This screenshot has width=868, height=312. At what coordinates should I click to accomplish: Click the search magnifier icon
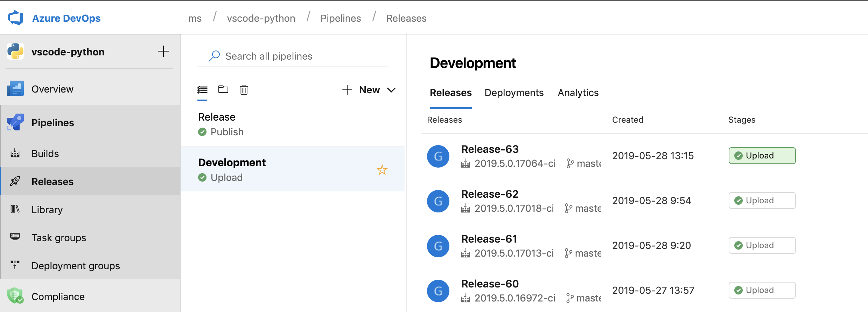[214, 56]
